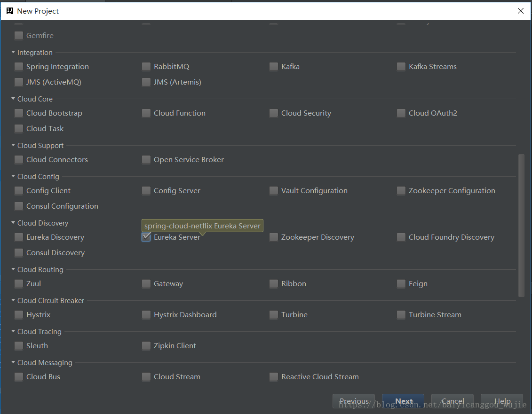Select the Kafka dependency checkbox

click(274, 66)
